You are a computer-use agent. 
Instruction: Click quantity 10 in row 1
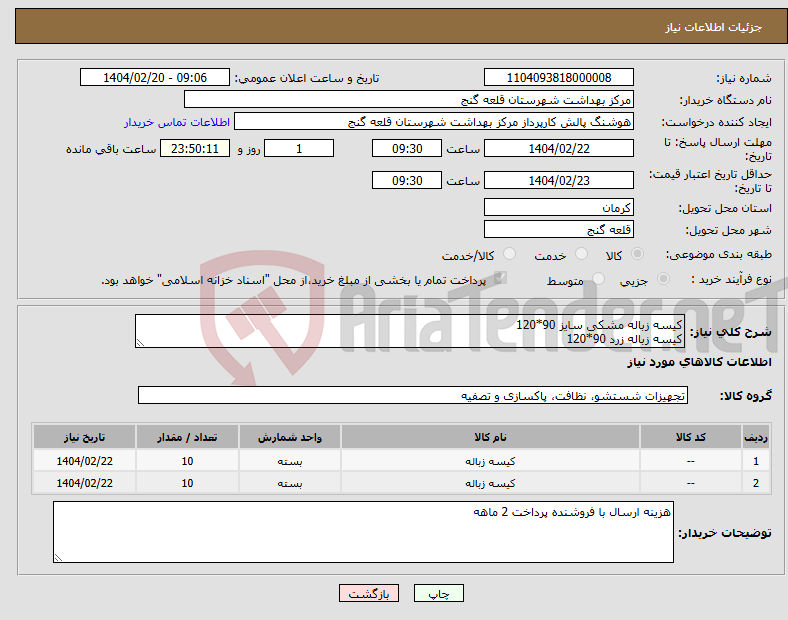(187, 461)
